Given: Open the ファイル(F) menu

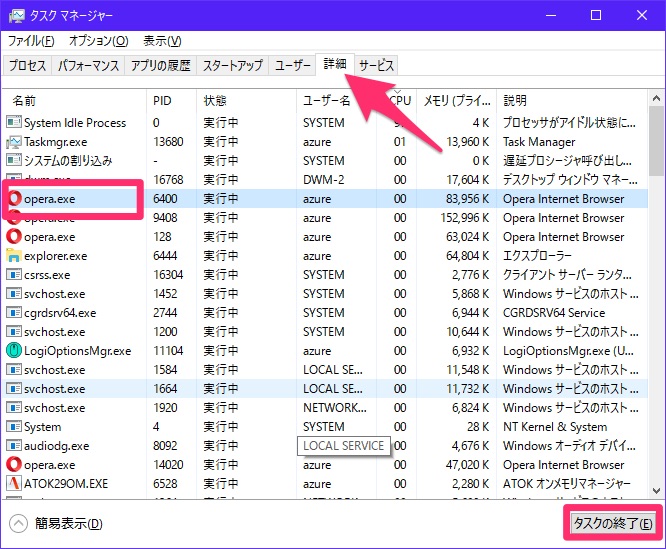Looking at the screenshot, I should pos(31,41).
